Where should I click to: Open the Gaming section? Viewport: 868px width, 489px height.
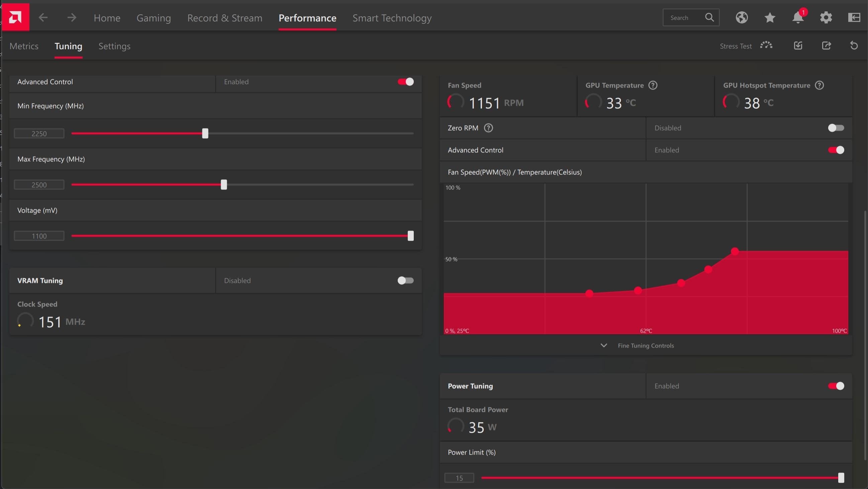coord(154,18)
